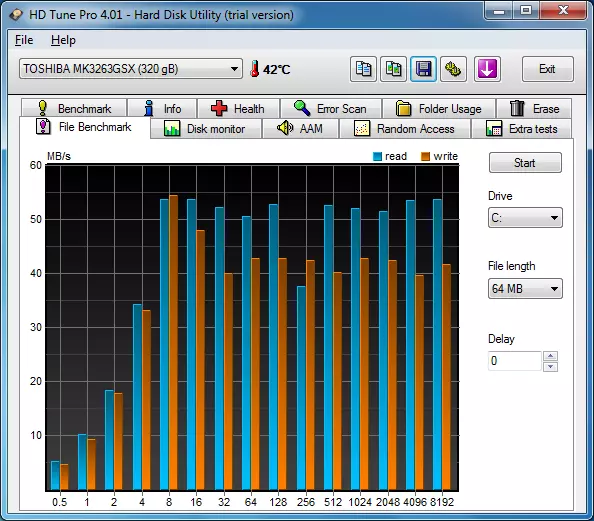Click the Start button
Screen dimensions: 594x521
[x=525, y=163]
